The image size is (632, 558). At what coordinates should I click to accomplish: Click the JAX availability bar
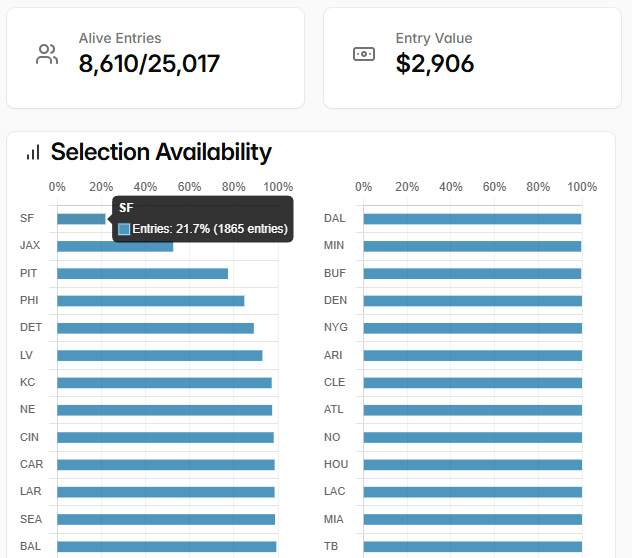115,246
